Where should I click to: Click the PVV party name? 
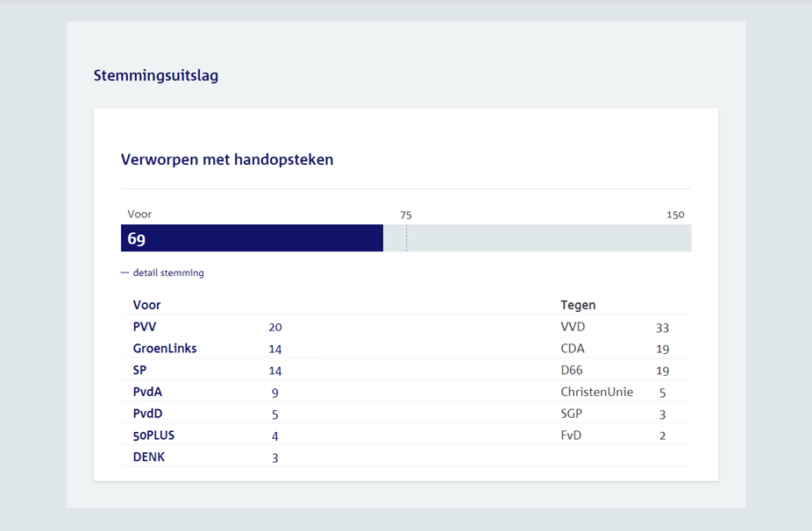(145, 327)
